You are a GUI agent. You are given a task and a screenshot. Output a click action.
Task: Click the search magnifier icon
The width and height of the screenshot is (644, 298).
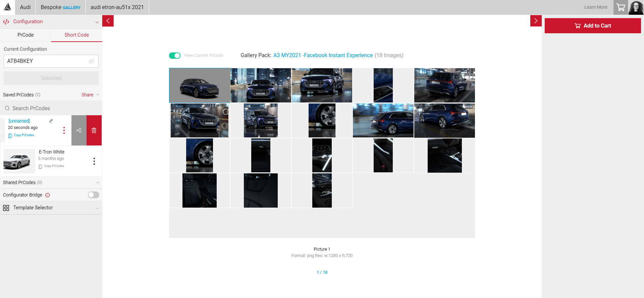point(7,108)
